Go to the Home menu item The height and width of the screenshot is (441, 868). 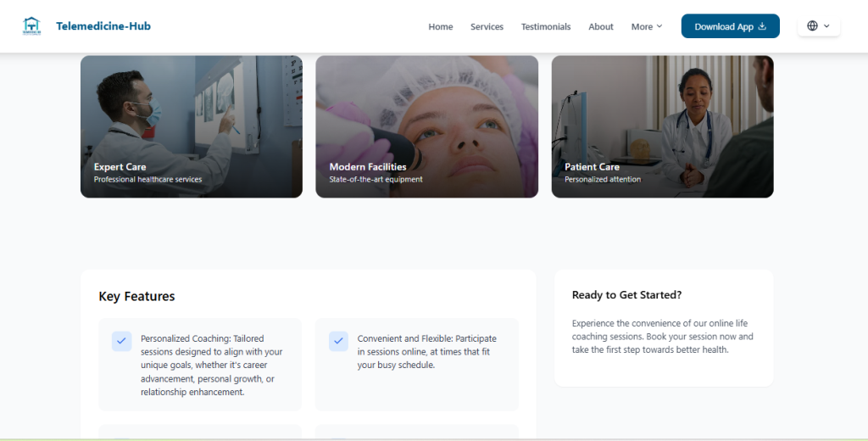click(x=440, y=27)
